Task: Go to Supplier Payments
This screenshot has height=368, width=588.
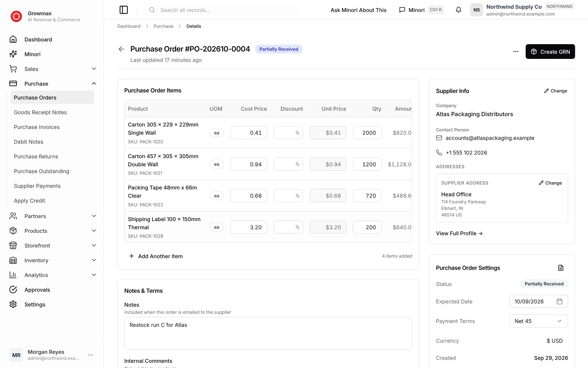Action: pyautogui.click(x=52, y=186)
